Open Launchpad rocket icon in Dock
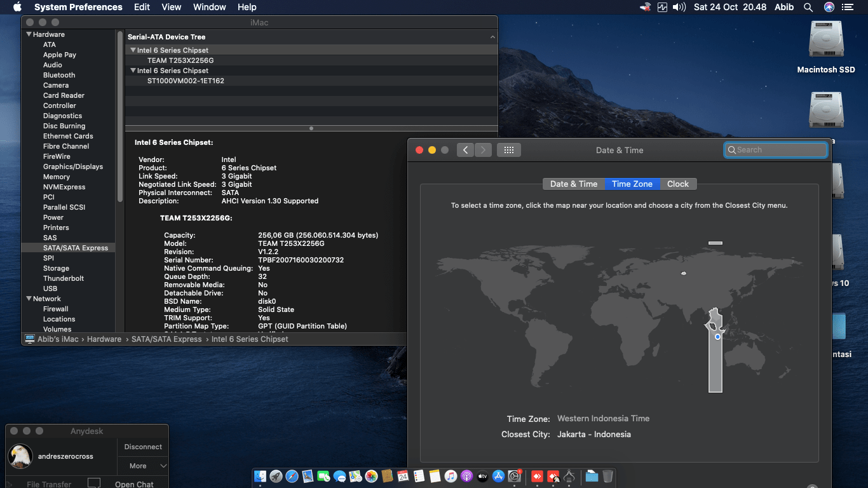This screenshot has height=488, width=868. point(276,476)
